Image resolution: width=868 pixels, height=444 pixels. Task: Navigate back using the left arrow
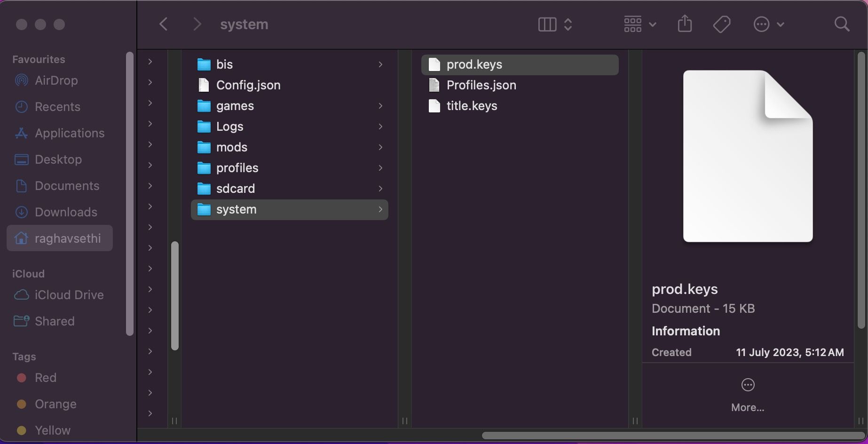point(163,24)
